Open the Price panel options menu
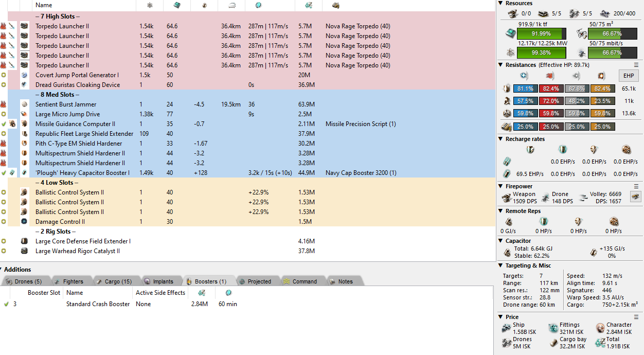Image resolution: width=644 pixels, height=355 pixels. point(636,317)
